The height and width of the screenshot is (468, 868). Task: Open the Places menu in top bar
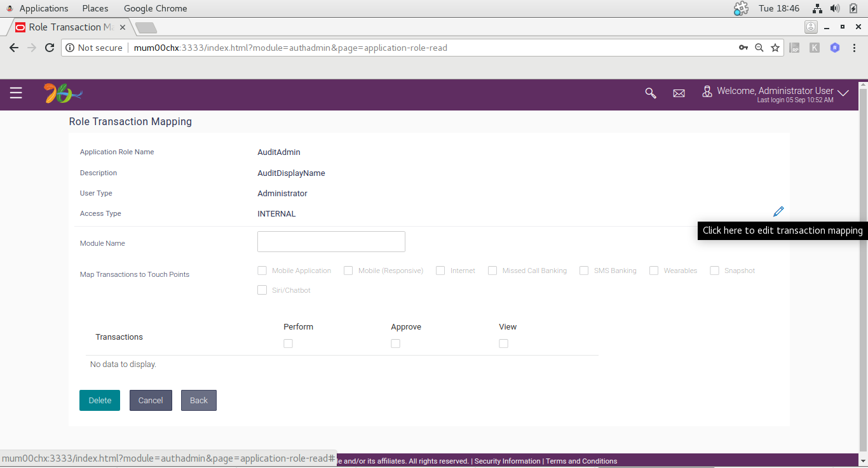click(95, 8)
